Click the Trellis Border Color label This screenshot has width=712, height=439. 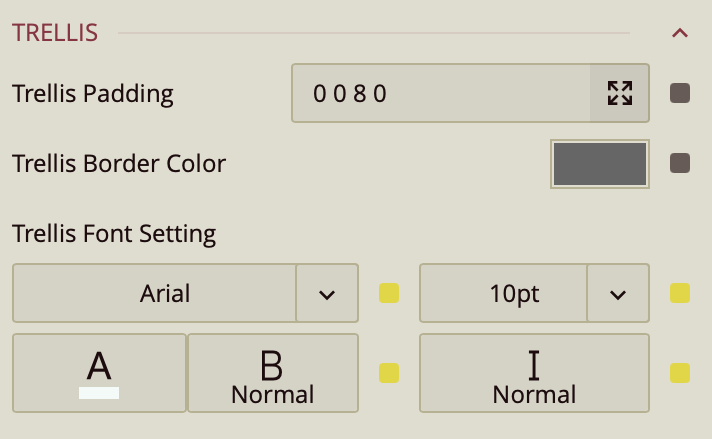pos(119,163)
